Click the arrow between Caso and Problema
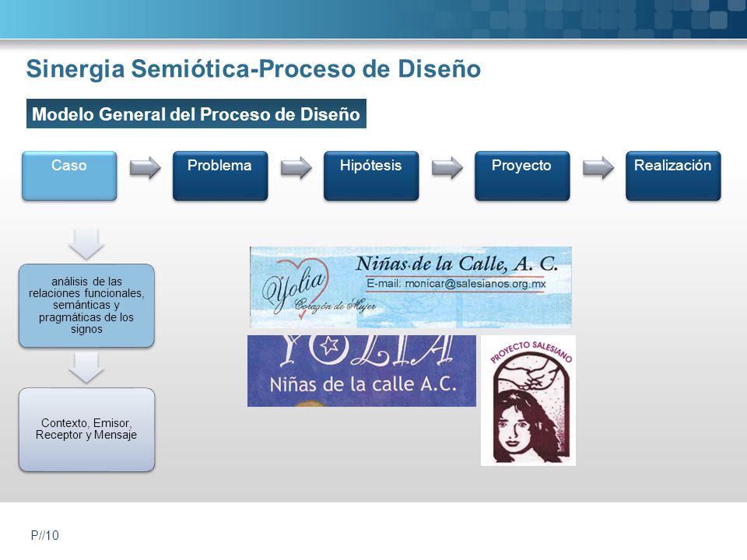This screenshot has width=747, height=560. pos(146,168)
